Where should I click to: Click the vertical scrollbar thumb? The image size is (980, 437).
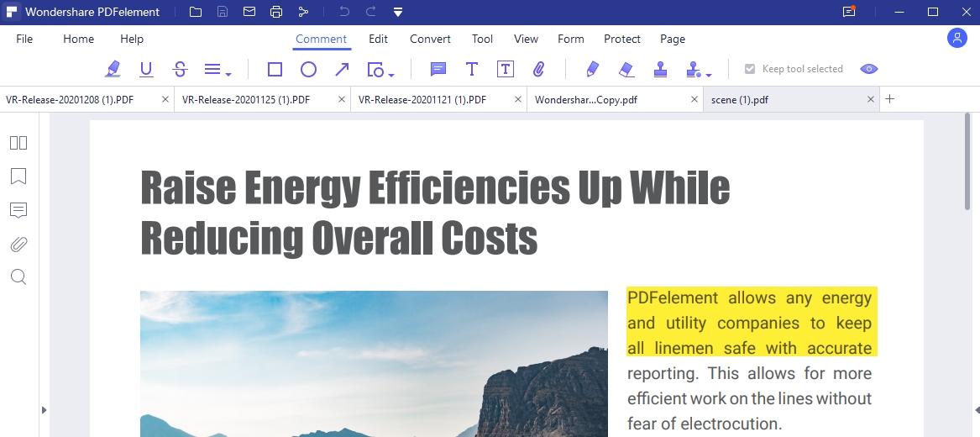967,161
